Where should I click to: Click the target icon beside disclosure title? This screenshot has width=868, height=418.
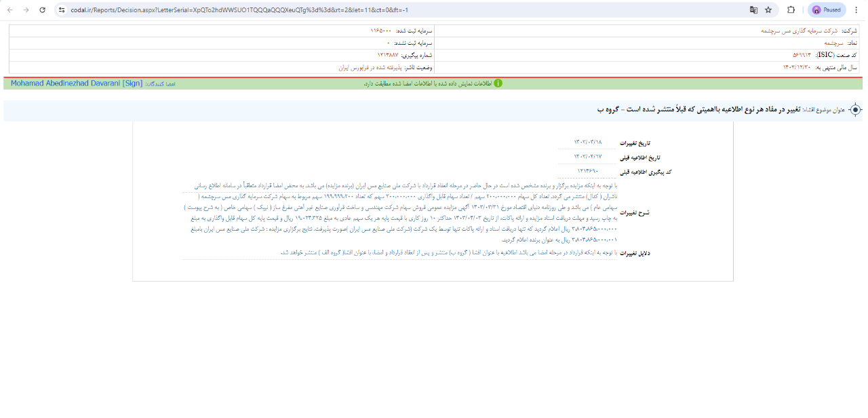(855, 110)
